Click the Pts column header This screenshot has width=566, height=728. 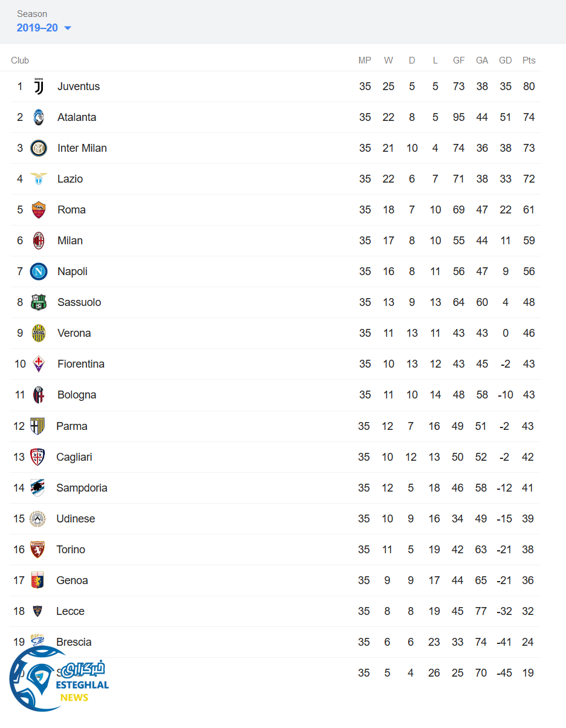click(529, 60)
